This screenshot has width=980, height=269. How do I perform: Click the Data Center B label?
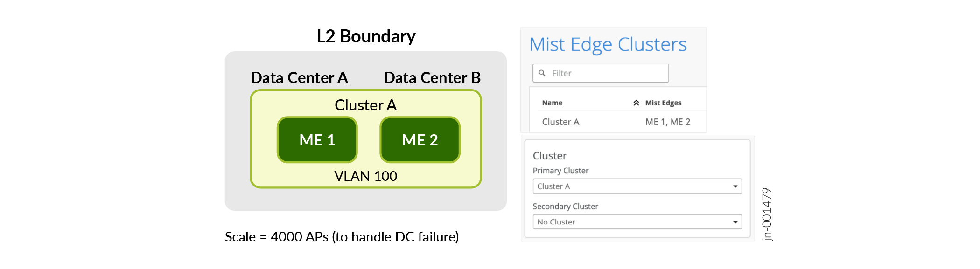pos(432,77)
